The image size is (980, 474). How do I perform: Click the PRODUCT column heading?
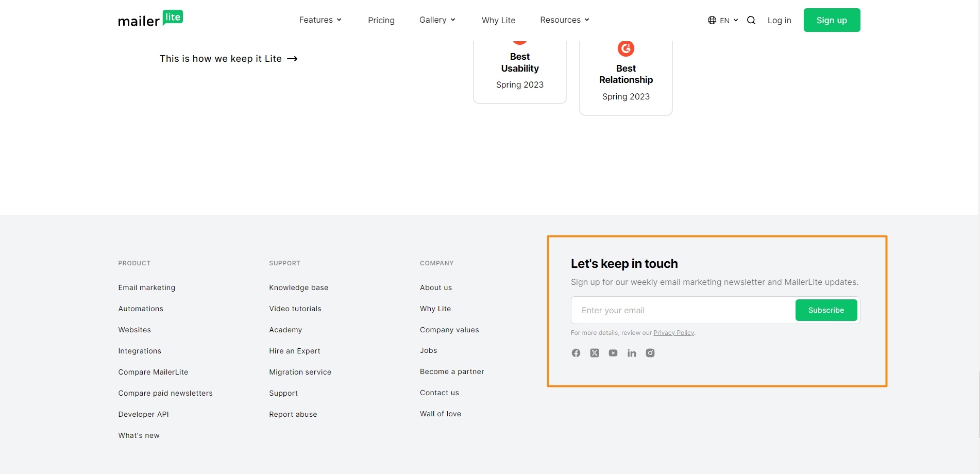click(134, 263)
